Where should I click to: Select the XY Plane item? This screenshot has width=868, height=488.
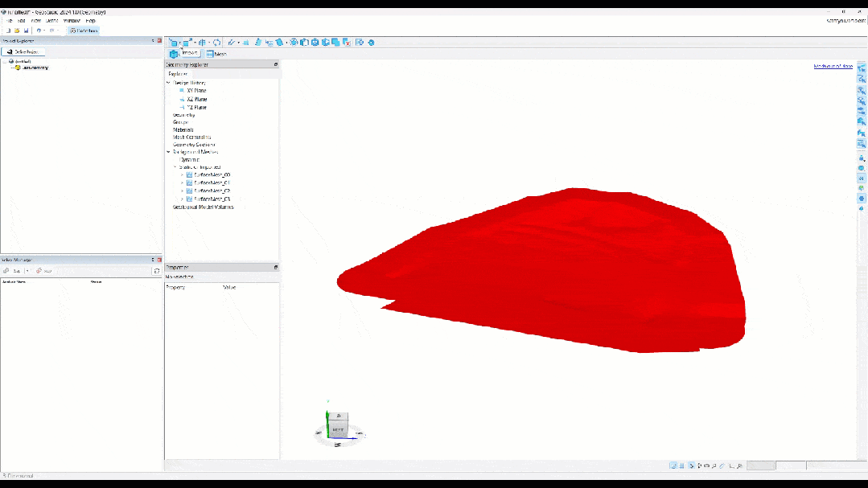coord(195,91)
